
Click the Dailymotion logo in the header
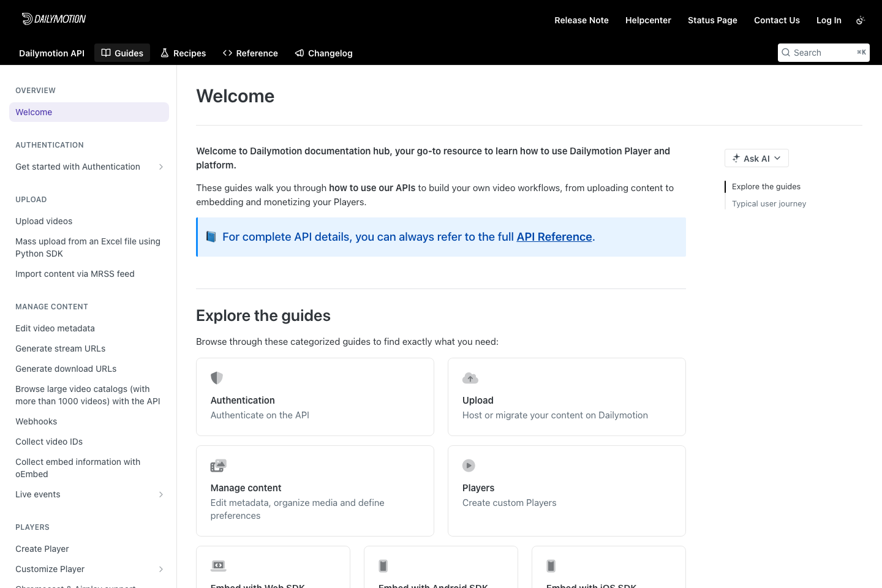tap(54, 18)
